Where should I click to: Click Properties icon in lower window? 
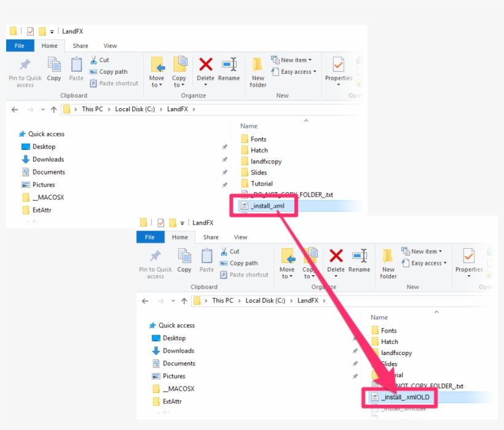(468, 256)
